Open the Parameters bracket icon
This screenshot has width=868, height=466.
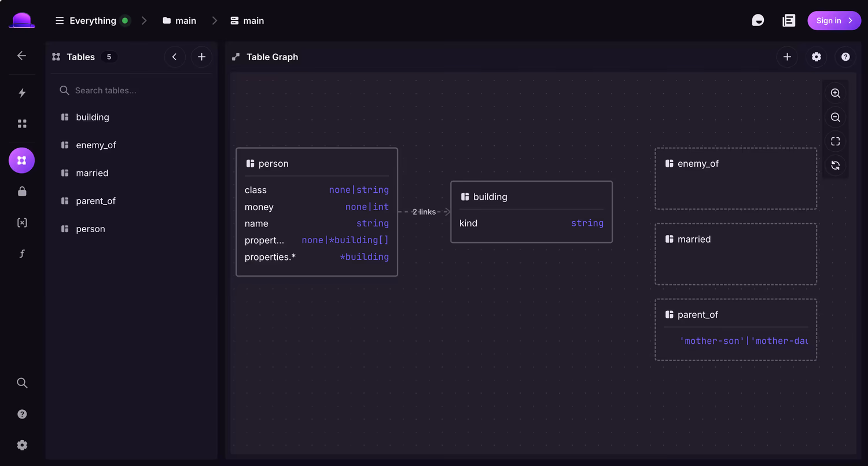(x=22, y=223)
